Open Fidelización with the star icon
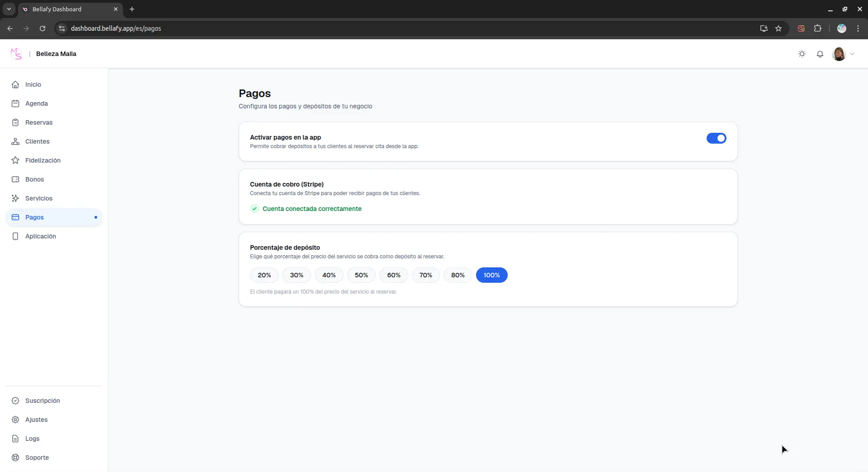Viewport: 868px width, 472px height. [15, 160]
